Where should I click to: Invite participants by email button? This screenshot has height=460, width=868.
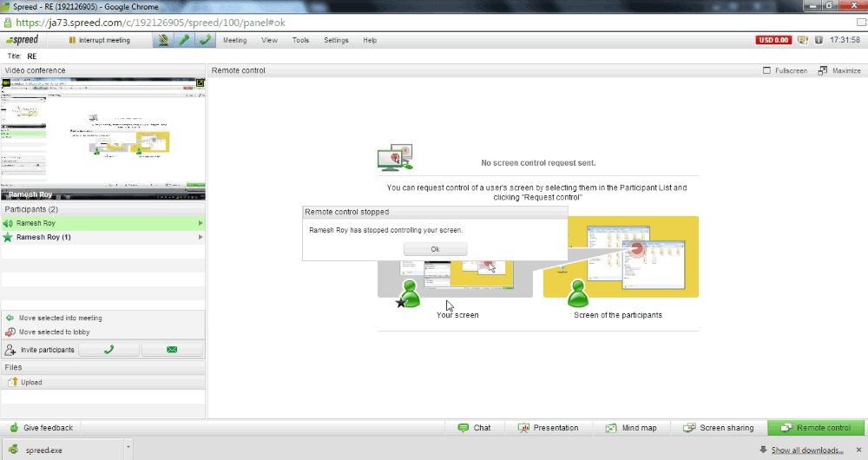172,349
